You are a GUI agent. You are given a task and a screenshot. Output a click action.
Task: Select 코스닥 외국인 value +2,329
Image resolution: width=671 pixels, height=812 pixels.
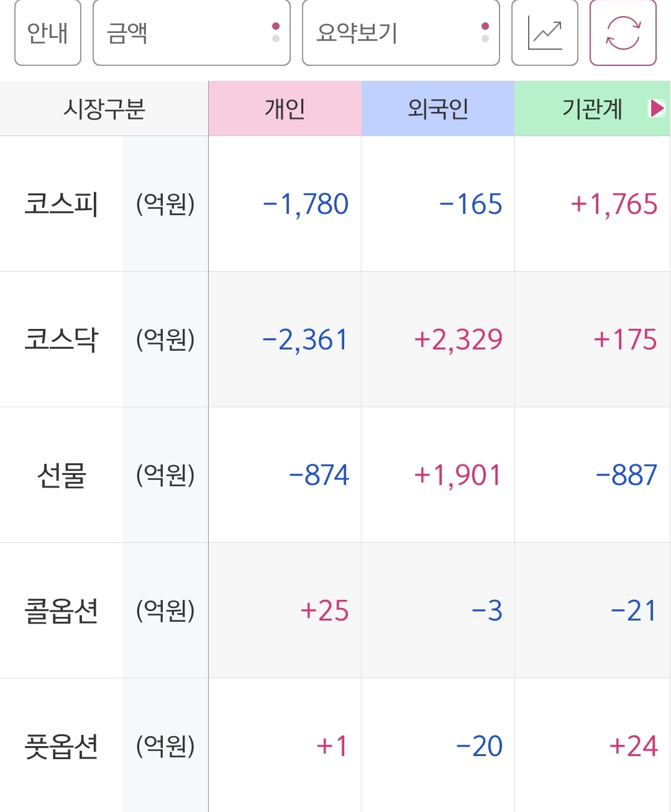459,340
